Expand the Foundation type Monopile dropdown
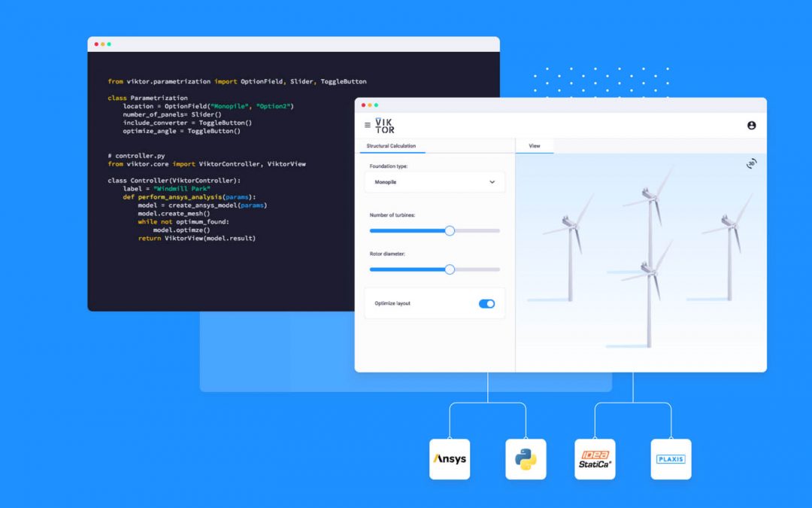The height and width of the screenshot is (508, 812). click(x=435, y=182)
